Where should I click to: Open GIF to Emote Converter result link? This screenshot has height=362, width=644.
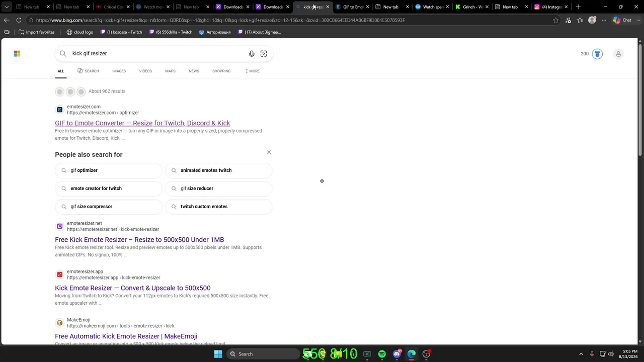click(x=142, y=123)
